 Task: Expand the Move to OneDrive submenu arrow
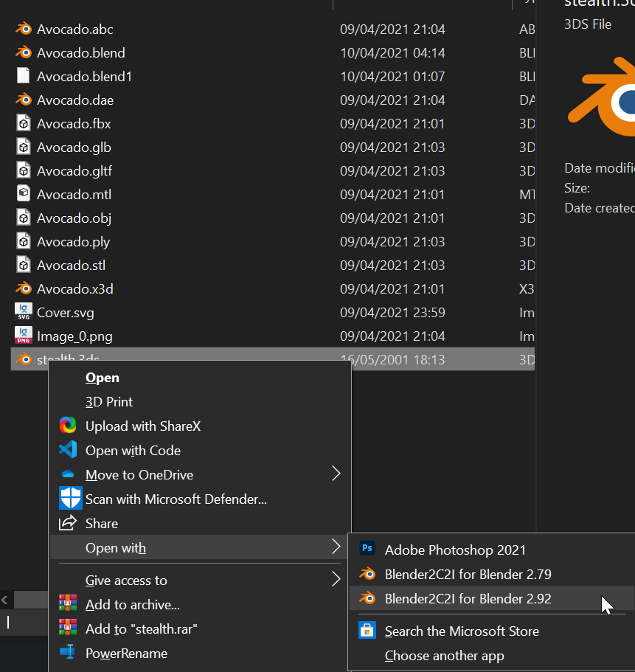click(x=336, y=474)
